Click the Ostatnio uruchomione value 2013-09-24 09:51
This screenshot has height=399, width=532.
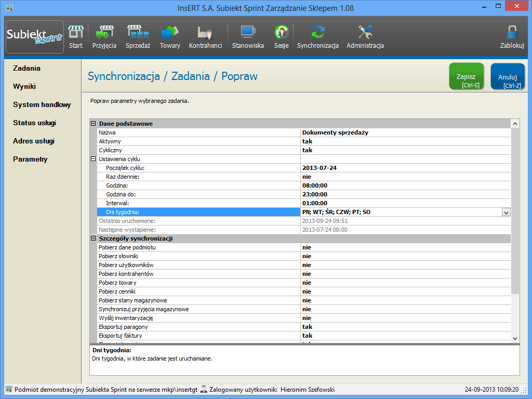405,221
